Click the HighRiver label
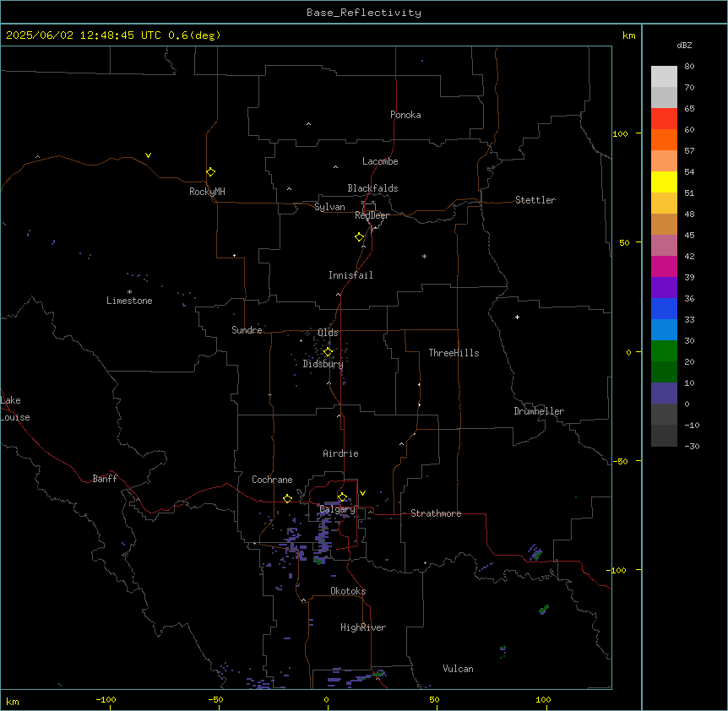 click(363, 627)
